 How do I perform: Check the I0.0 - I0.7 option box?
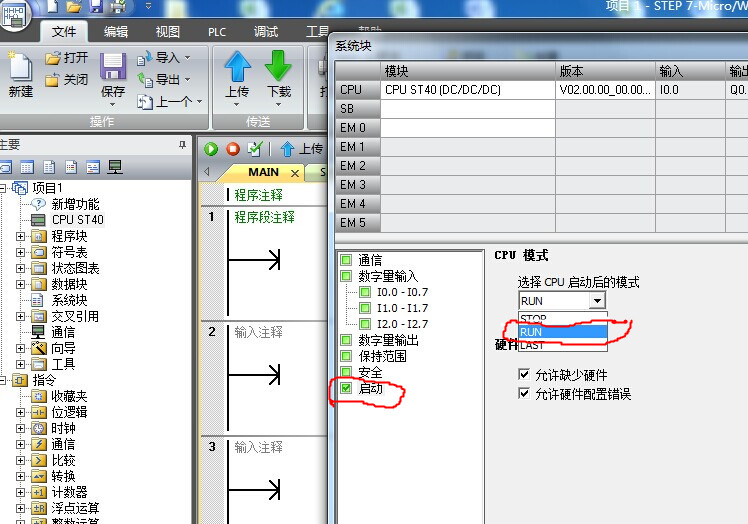click(x=365, y=292)
